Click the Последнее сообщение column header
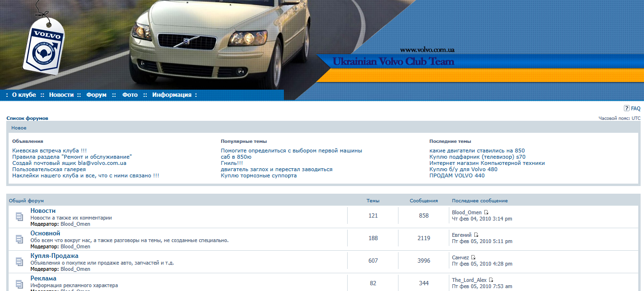The image size is (644, 291). (480, 200)
